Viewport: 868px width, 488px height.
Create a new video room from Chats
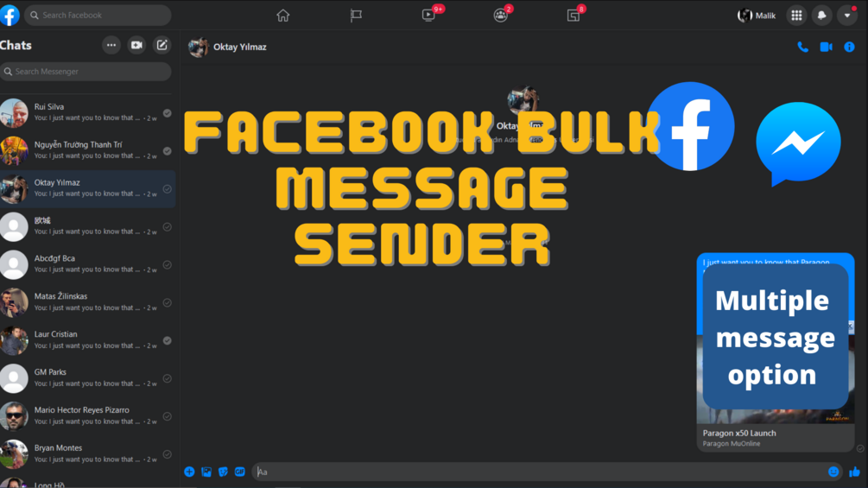[136, 46]
